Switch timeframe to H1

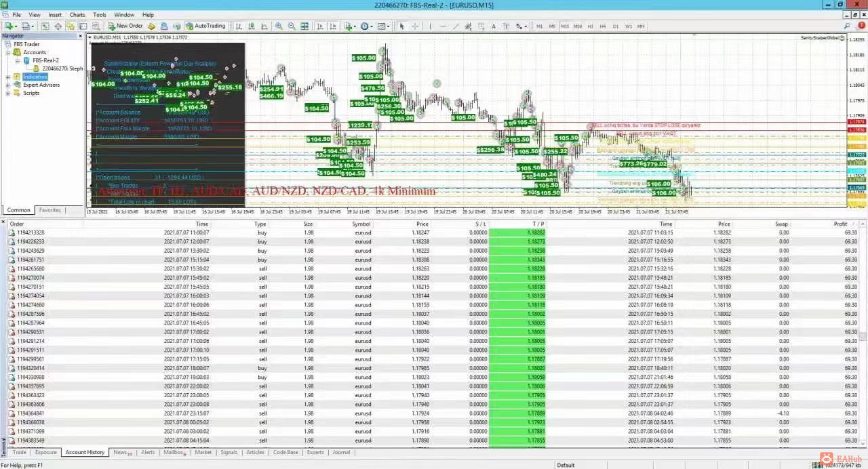[x=590, y=26]
